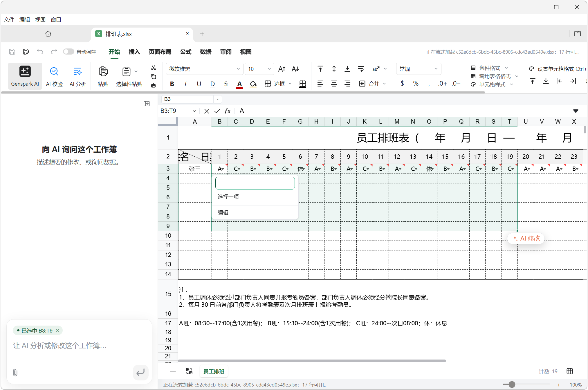Open font color red A swatch
This screenshot has height=390, width=588.
[x=239, y=84]
